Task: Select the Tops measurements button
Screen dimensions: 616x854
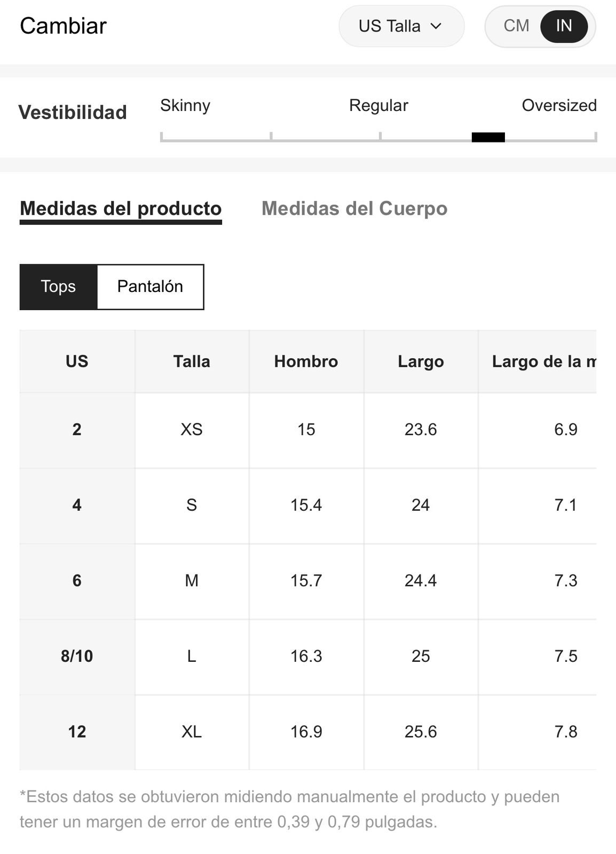Action: pos(58,287)
